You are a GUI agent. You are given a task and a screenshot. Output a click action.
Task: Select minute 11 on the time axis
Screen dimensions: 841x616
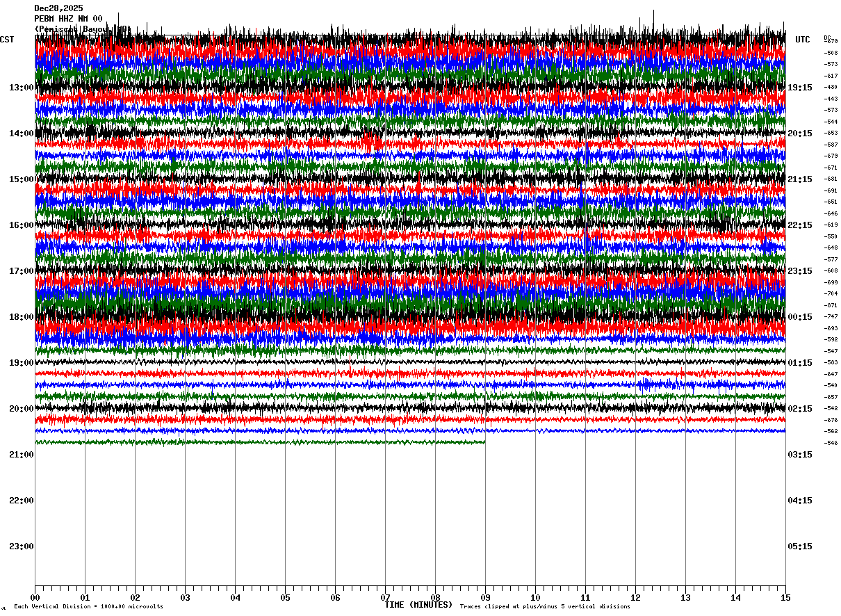585,597
